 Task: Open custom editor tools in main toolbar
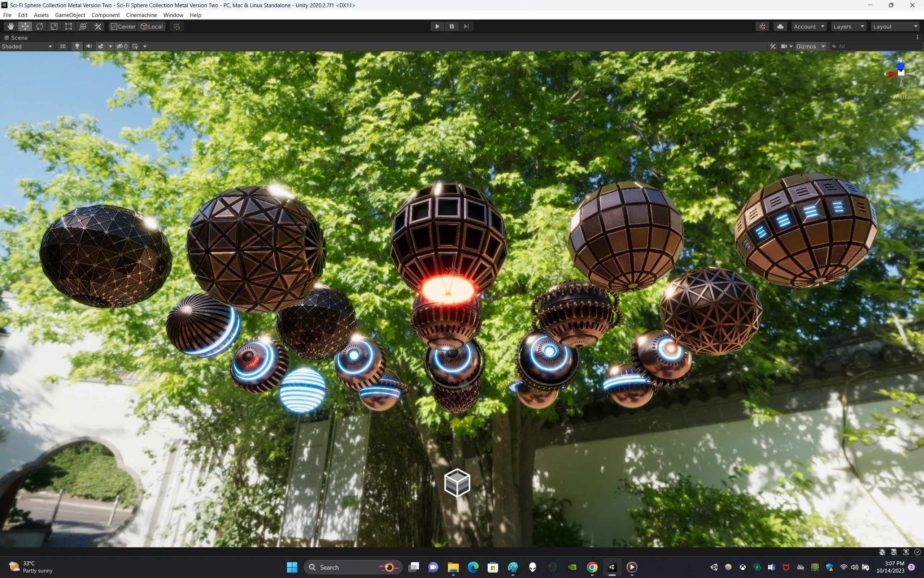98,26
